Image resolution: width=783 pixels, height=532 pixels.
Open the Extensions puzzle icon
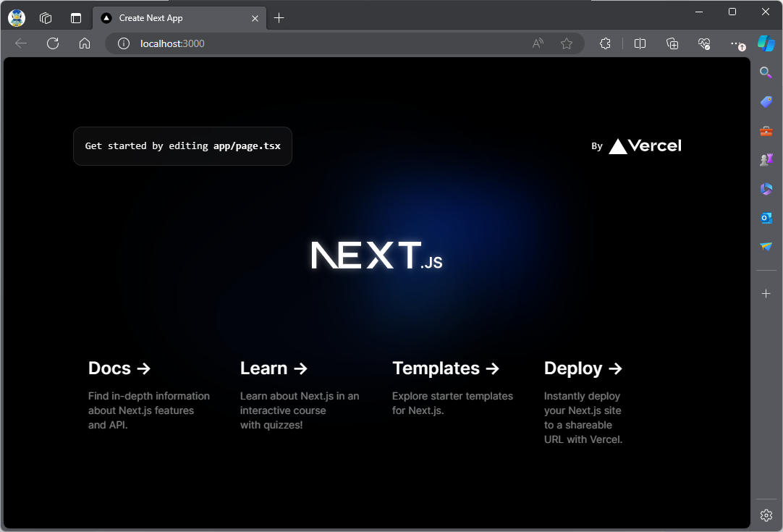(605, 43)
